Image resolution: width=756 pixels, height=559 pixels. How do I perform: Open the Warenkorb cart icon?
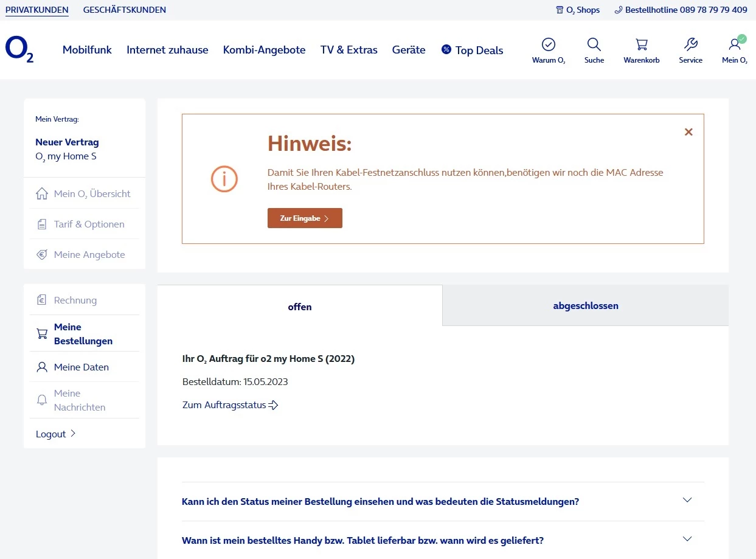[x=642, y=44]
